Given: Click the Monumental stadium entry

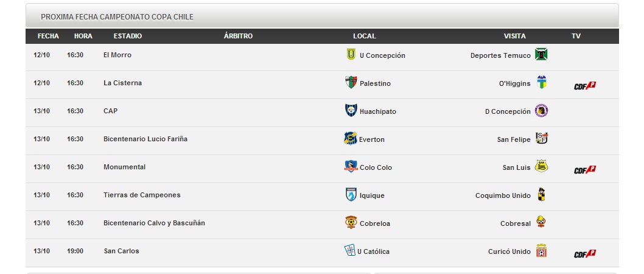Looking at the screenshot, I should coord(124,167).
